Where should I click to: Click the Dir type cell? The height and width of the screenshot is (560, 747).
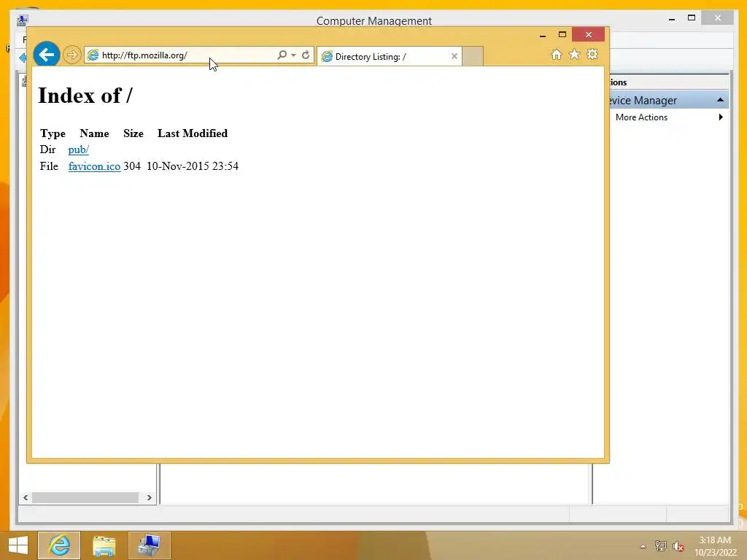[47, 149]
